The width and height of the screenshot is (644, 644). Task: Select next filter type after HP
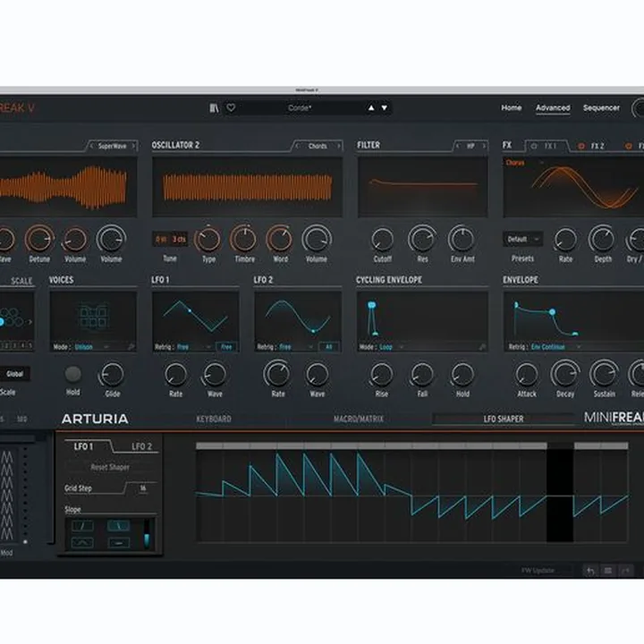point(484,146)
